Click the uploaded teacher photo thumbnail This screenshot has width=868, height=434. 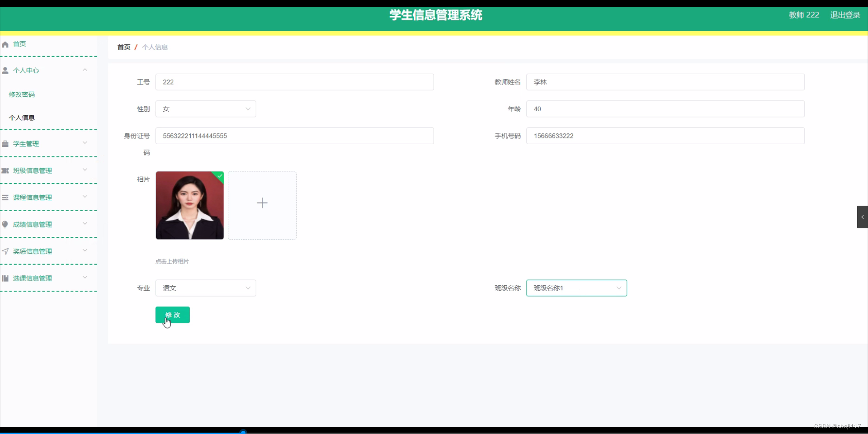click(x=190, y=205)
